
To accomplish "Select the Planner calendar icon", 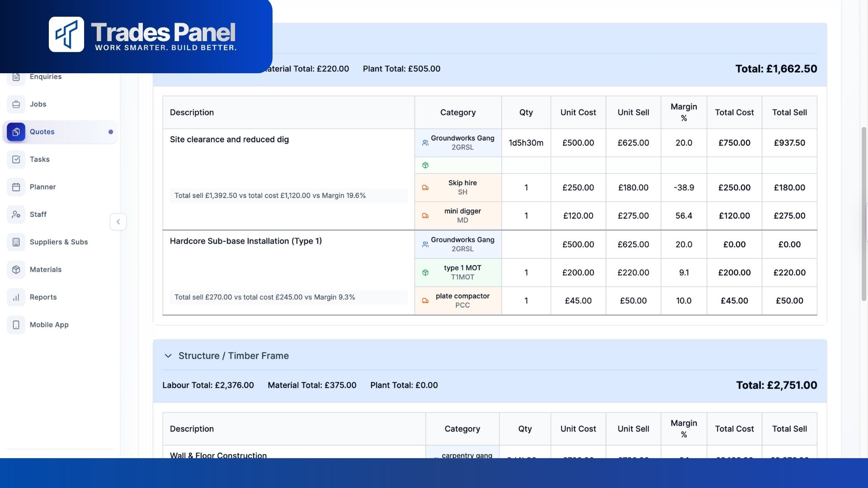I will coord(16,187).
